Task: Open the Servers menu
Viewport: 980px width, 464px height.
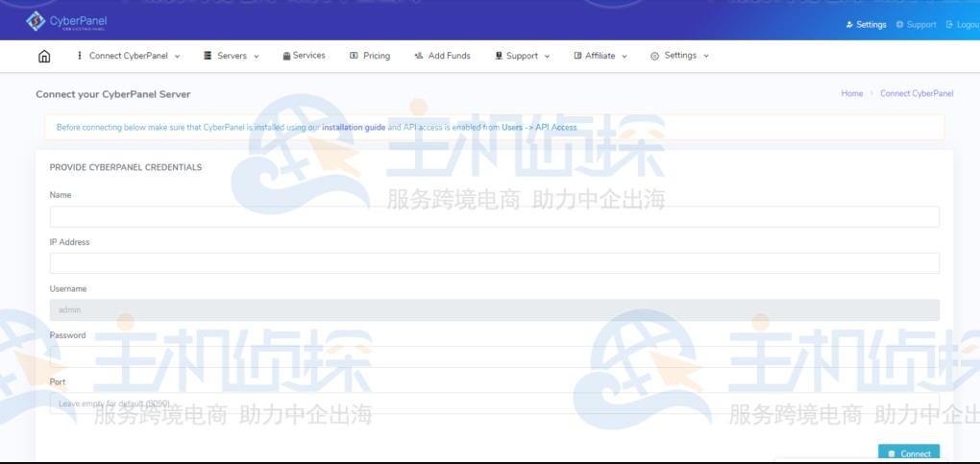Action: 232,56
